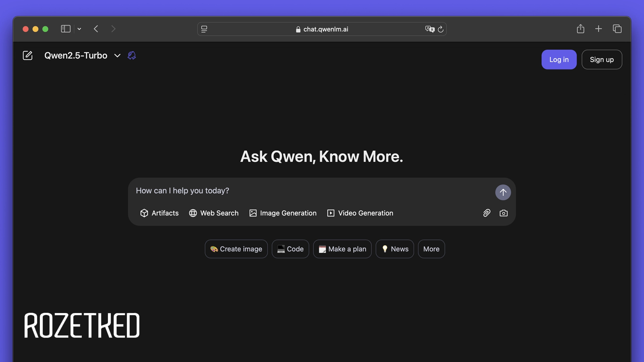Screen dimensions: 644x362
Task: Open the Safari sidebar options chevron
Action: [79, 29]
